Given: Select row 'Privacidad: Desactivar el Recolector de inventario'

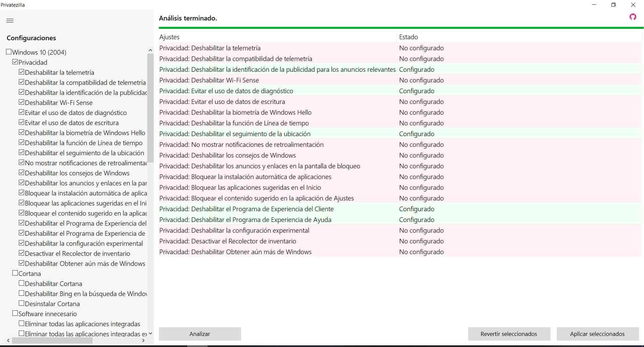Looking at the screenshot, I should [400, 241].
